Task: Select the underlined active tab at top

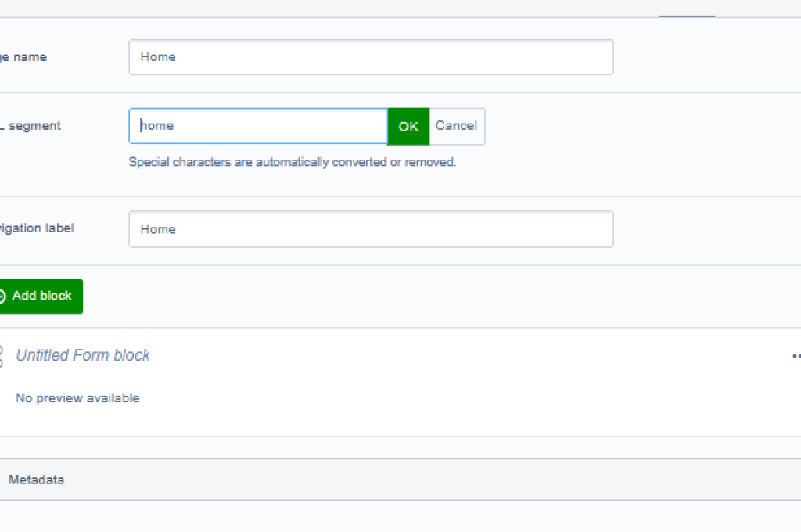Action: point(687,9)
